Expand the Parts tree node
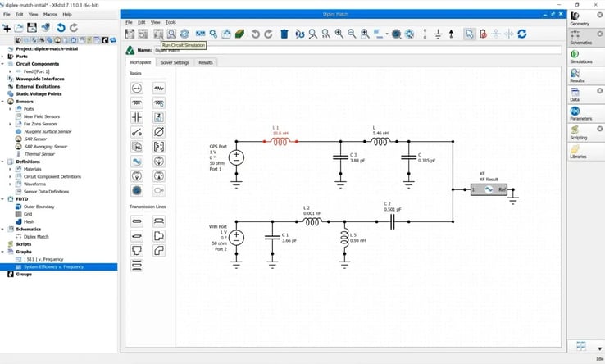This screenshot has width=605, height=364. [x=4, y=57]
